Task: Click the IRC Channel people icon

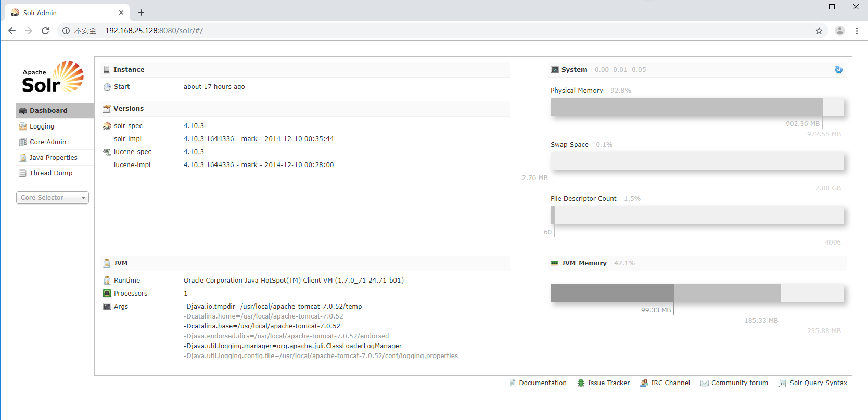Action: 644,383
